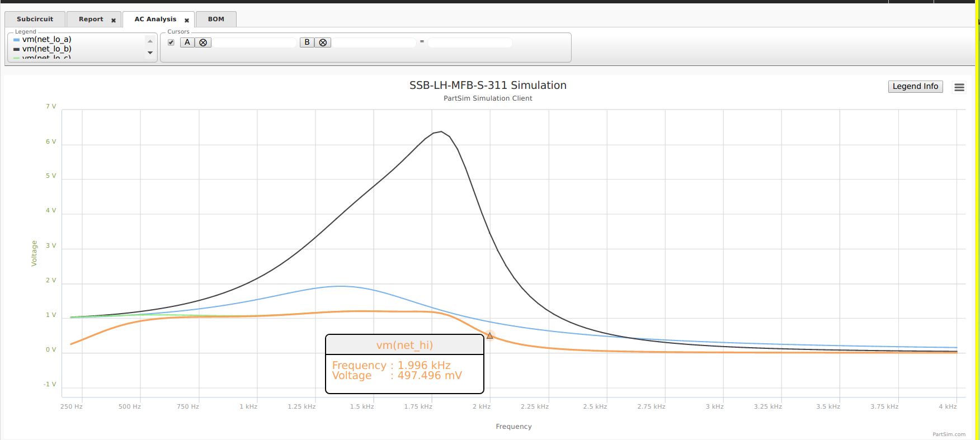Close the AC Analysis tab with X
This screenshot has width=980, height=440.
(x=187, y=20)
